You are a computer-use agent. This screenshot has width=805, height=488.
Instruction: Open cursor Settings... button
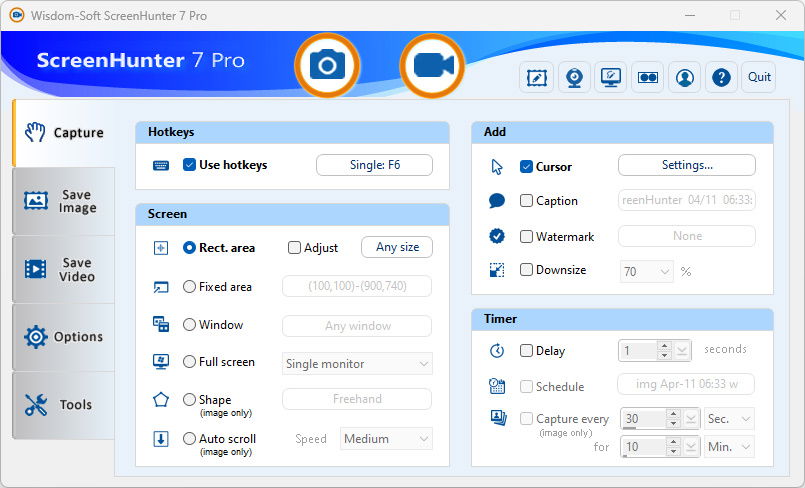coord(687,165)
